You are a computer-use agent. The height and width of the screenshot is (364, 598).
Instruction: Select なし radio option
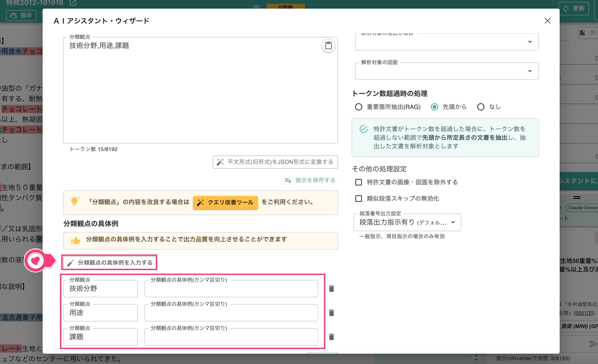point(481,107)
